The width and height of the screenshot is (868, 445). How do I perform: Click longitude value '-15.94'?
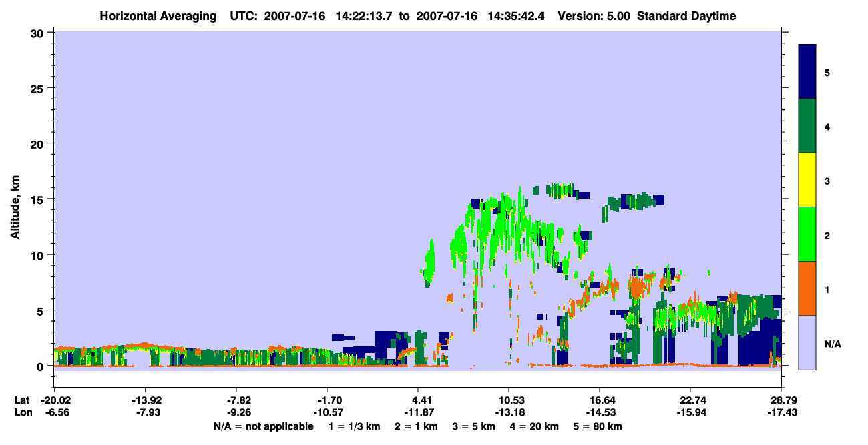(690, 412)
